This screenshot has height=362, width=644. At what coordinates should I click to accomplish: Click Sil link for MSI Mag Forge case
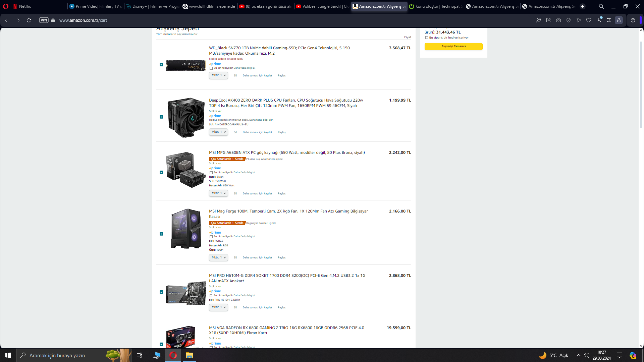tap(235, 258)
